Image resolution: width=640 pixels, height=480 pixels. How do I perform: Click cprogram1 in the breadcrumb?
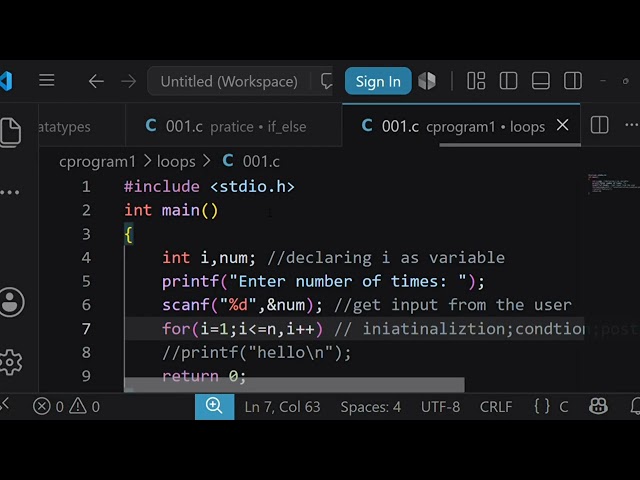pyautogui.click(x=97, y=162)
